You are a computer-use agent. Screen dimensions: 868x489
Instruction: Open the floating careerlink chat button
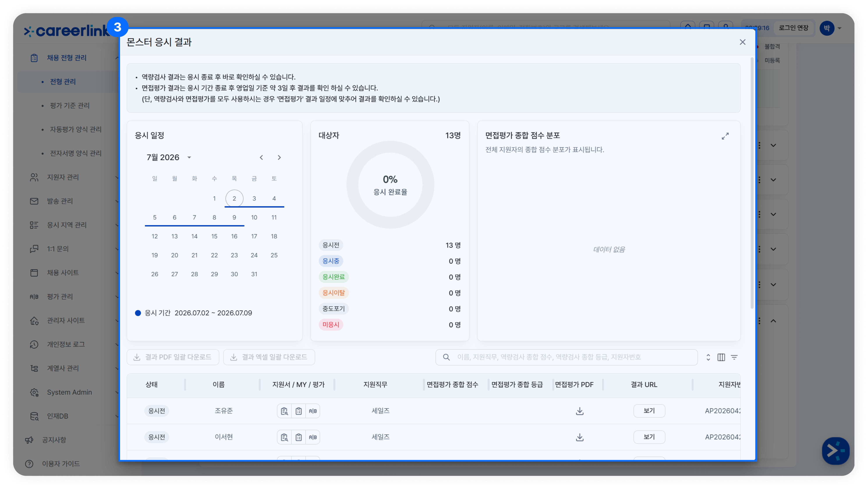[x=836, y=451]
